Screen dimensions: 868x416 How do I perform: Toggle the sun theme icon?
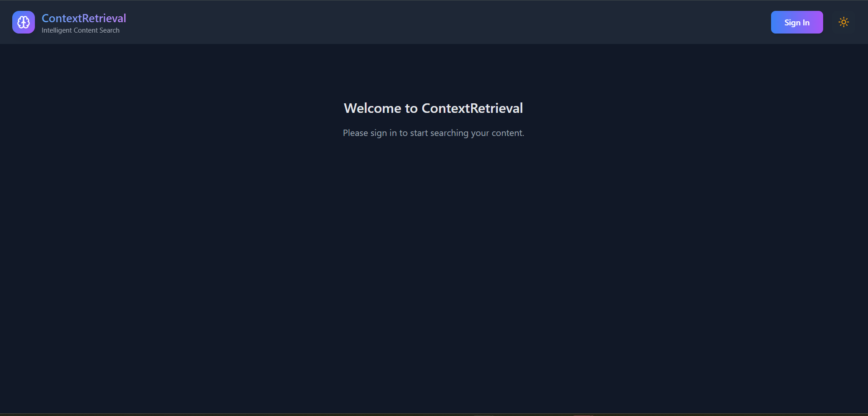843,22
